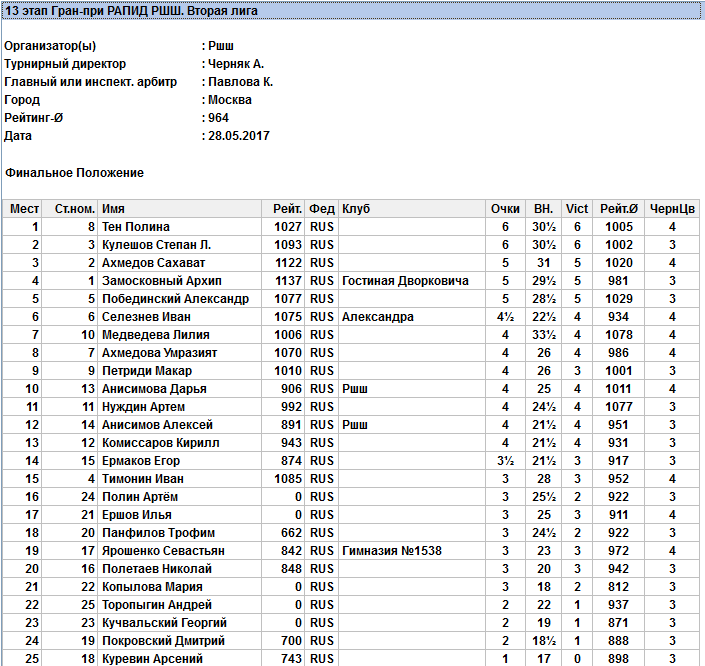Click average rating 812 in Копылова Мария row

tap(618, 586)
